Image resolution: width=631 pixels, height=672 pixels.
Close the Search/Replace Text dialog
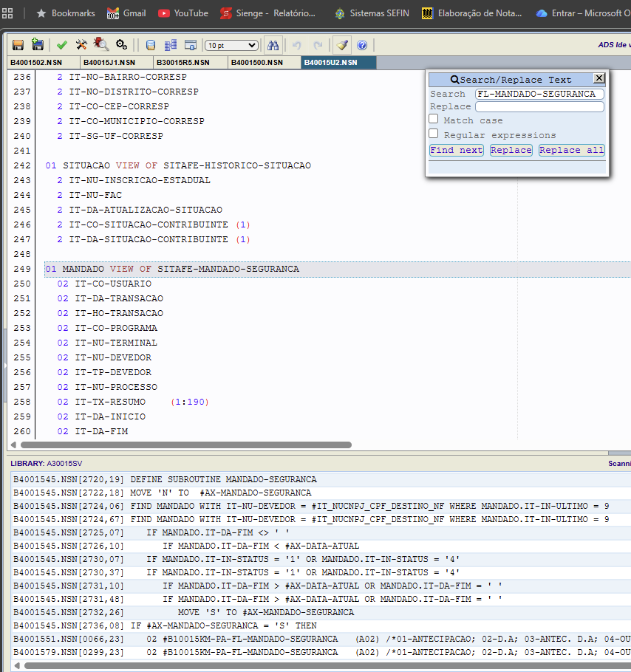click(599, 78)
